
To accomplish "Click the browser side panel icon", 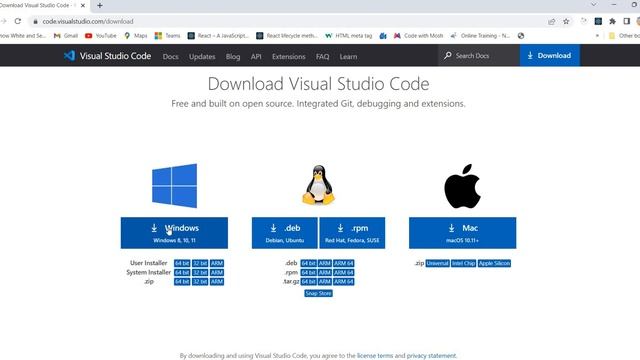I will [x=627, y=21].
